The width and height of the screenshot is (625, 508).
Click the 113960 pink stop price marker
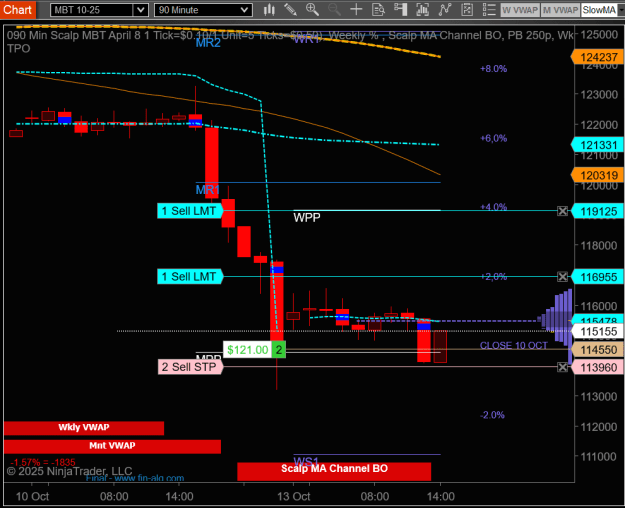(x=597, y=367)
